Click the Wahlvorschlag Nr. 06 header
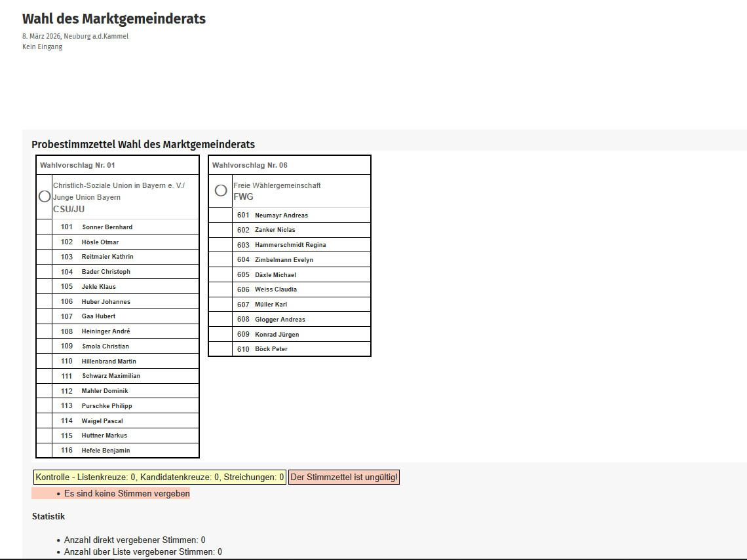 250,165
